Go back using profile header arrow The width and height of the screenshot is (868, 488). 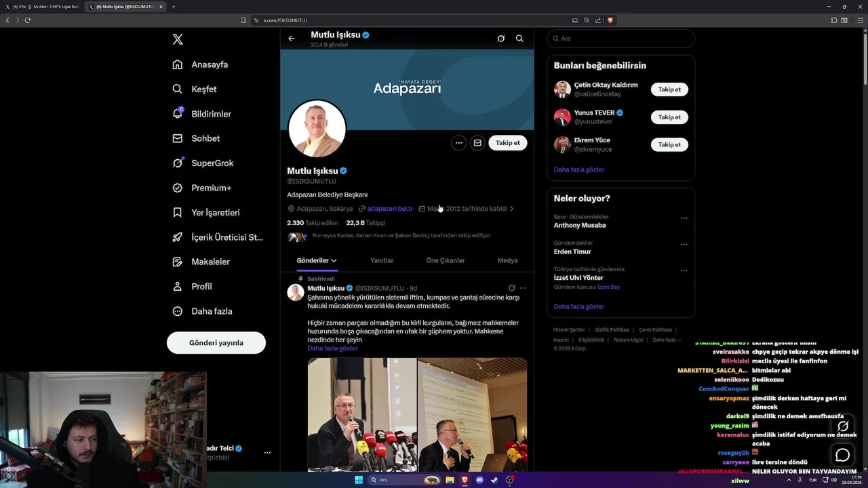click(292, 39)
